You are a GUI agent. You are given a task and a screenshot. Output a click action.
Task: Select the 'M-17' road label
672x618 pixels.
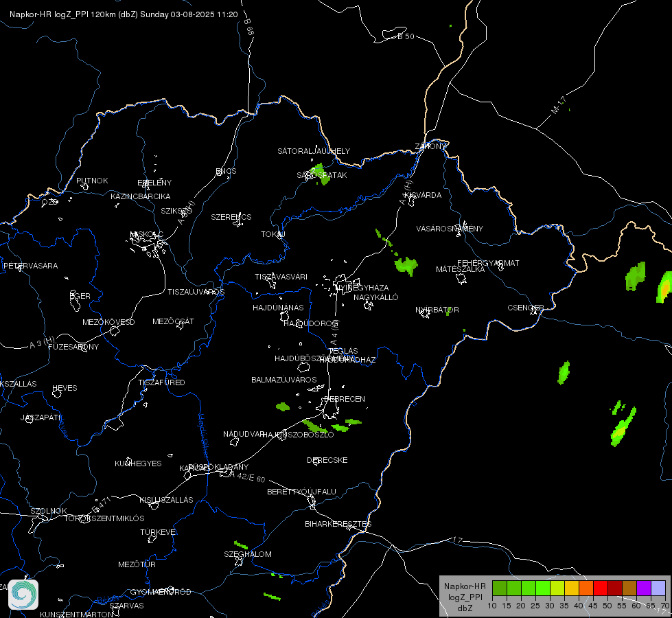pyautogui.click(x=559, y=106)
